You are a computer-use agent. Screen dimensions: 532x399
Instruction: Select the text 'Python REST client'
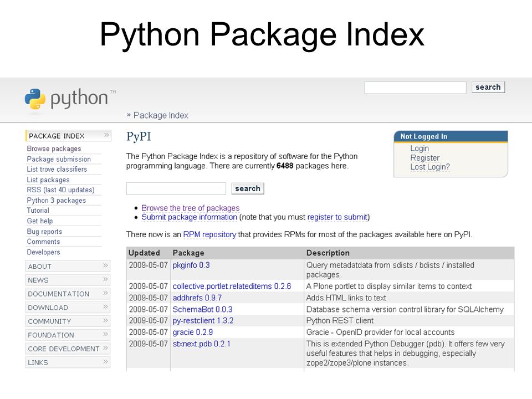click(x=340, y=321)
